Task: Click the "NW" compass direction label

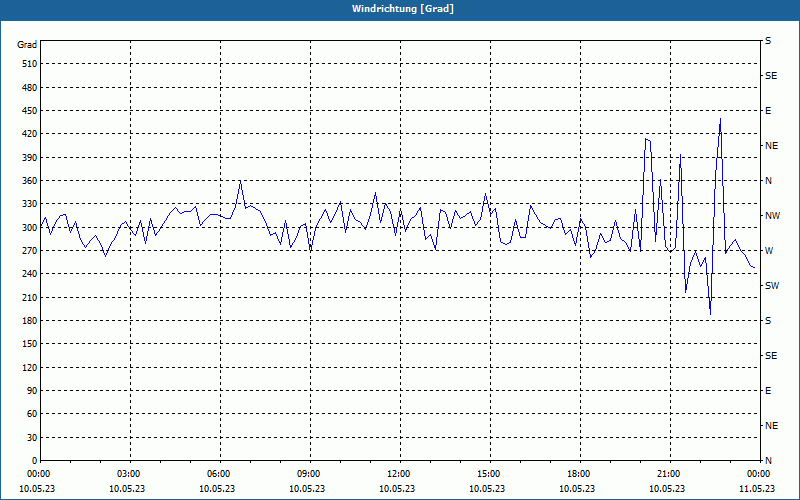Action: [x=772, y=216]
